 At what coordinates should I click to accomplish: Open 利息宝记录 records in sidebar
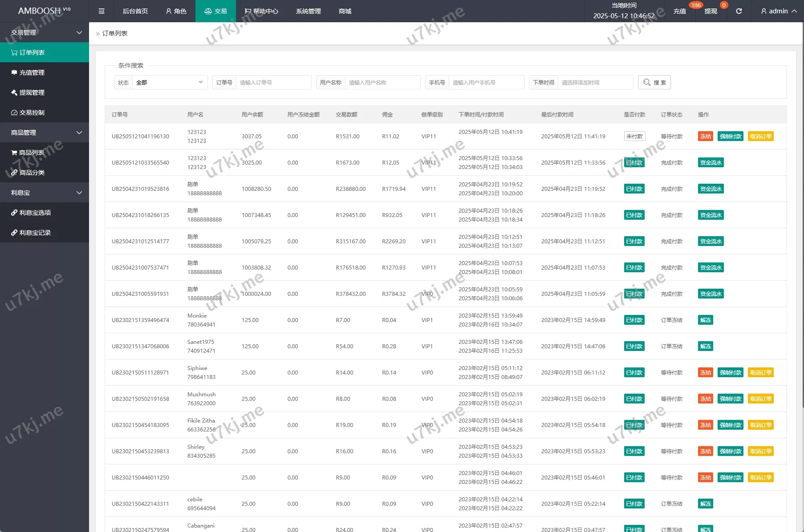point(35,233)
